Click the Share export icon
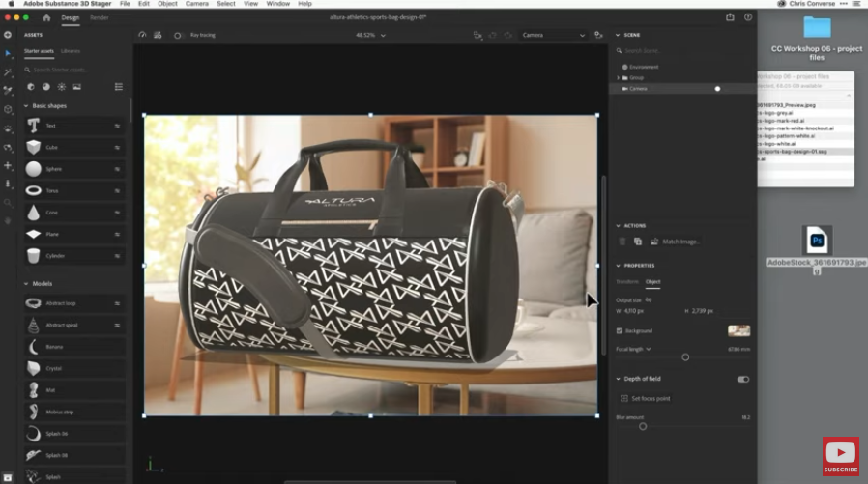 coord(730,17)
